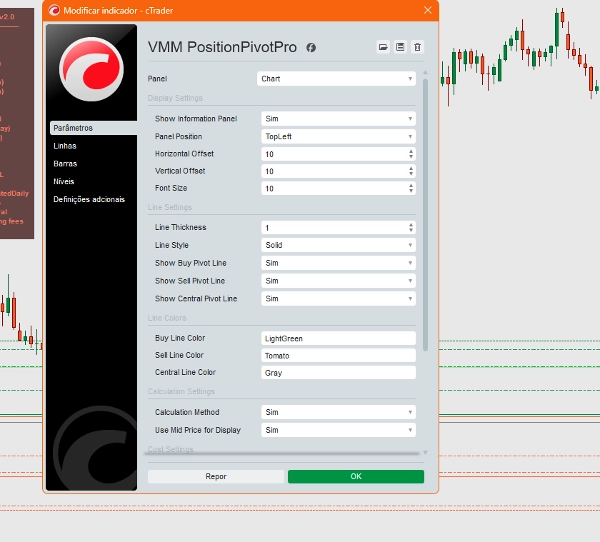Screen dimensions: 600x542
Task: Open the Calculation Method dropdown
Action: (339, 412)
